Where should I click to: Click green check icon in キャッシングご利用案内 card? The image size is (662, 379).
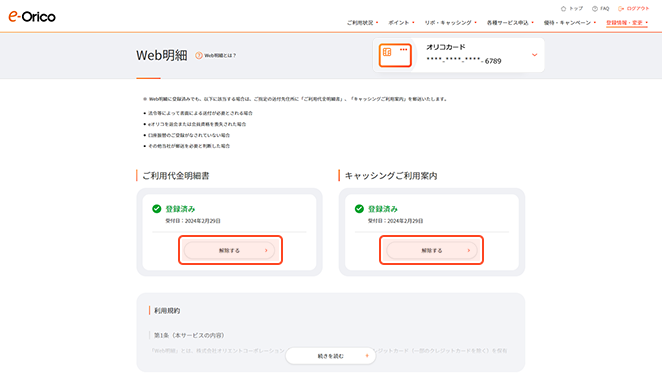tap(359, 208)
